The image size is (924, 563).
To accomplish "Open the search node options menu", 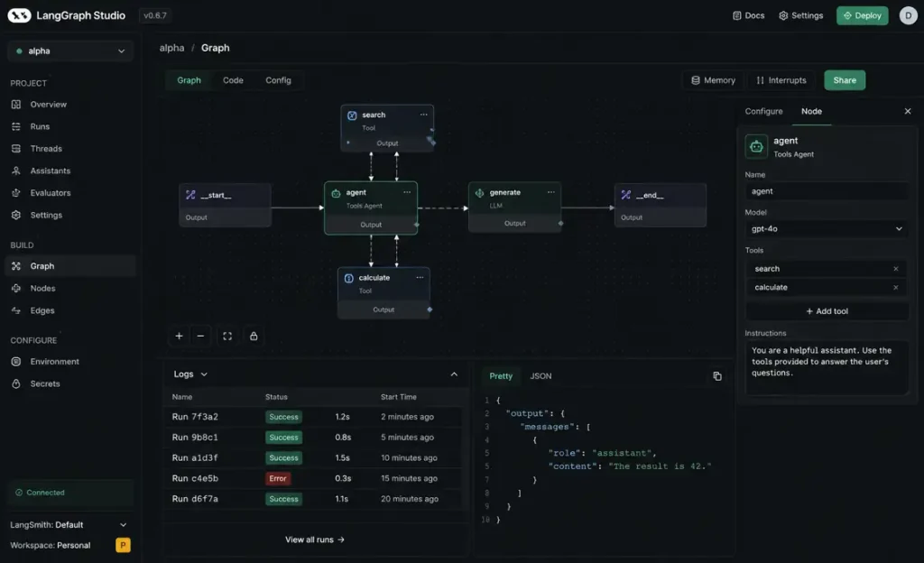I will [x=424, y=115].
